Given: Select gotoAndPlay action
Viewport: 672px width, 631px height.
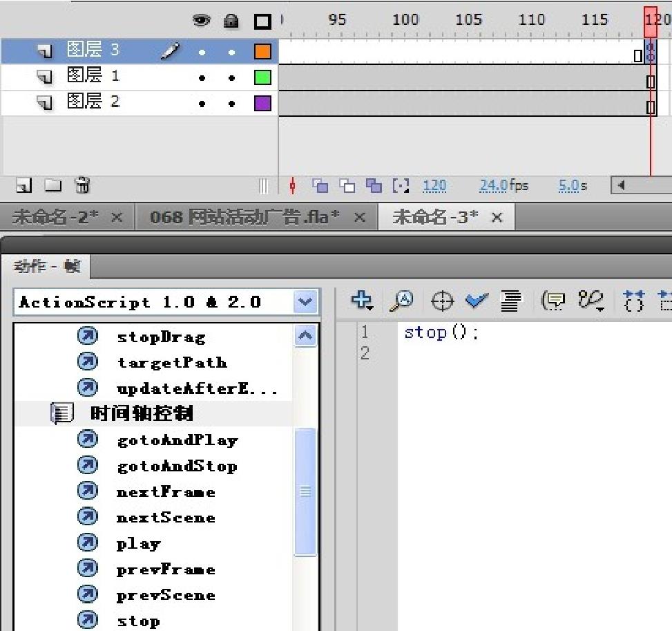Looking at the screenshot, I should point(177,440).
